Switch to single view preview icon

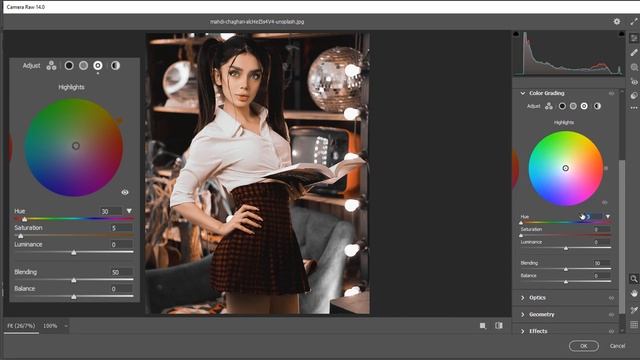point(483,325)
